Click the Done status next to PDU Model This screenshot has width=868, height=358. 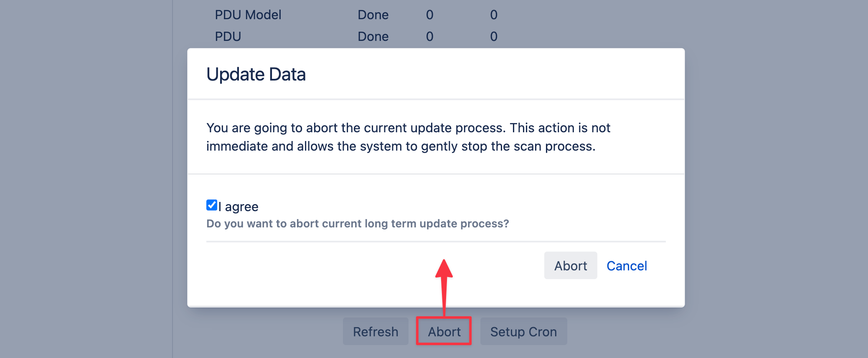(373, 15)
